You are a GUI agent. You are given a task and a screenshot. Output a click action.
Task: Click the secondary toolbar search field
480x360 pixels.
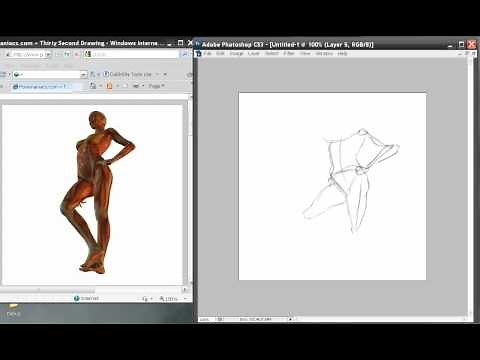pyautogui.click(x=50, y=74)
